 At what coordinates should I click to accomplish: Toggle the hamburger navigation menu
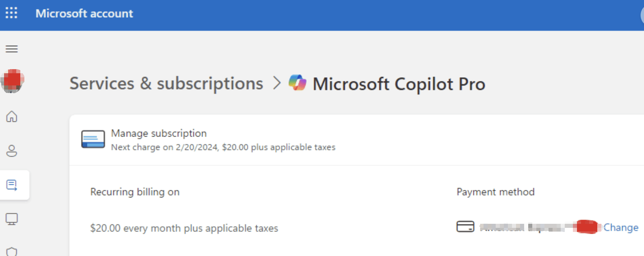coord(12,49)
